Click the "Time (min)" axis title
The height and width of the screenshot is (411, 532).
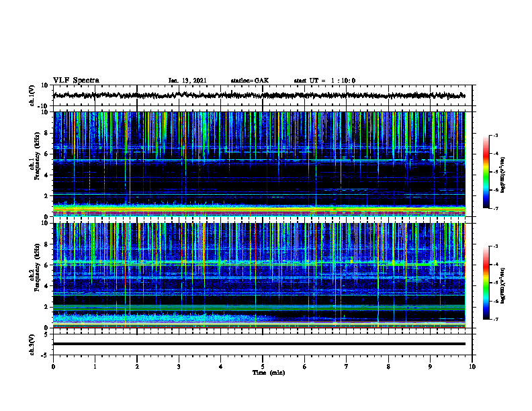click(x=269, y=373)
